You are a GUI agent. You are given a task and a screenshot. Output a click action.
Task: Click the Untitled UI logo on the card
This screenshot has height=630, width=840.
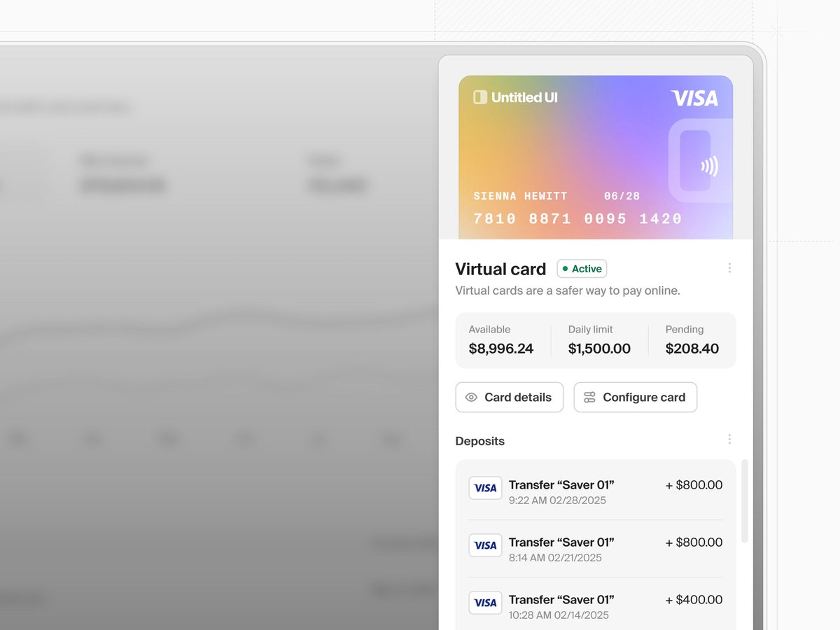[x=515, y=97]
